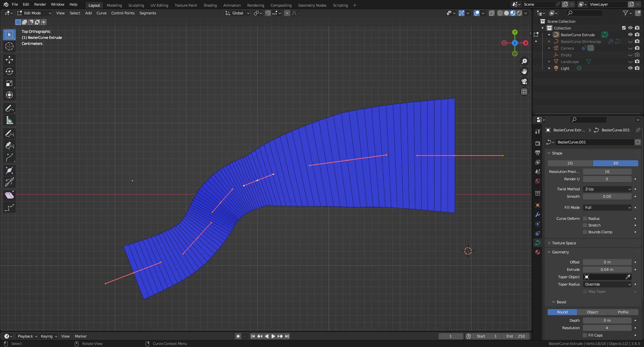Open the Control Points menu
This screenshot has width=644, height=347.
point(123,13)
